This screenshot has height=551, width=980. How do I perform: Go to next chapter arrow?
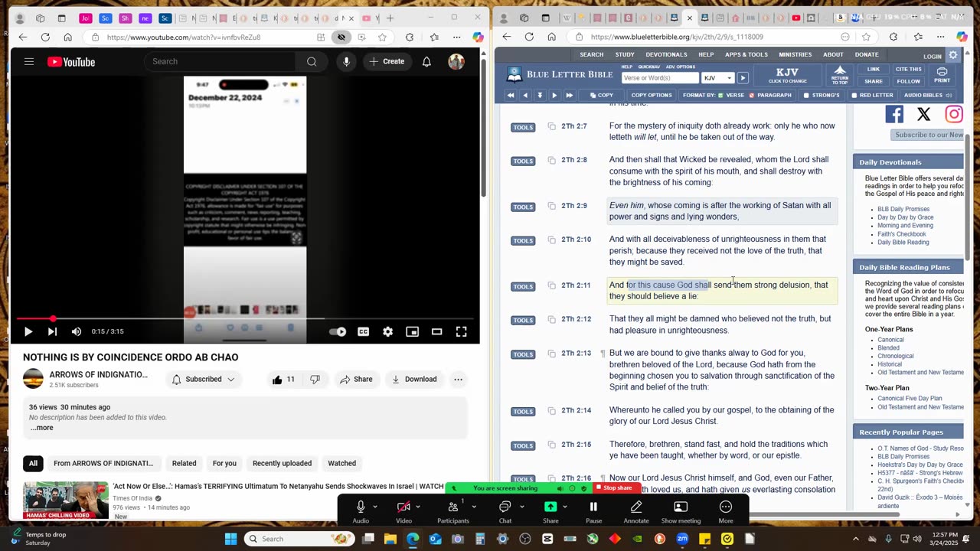(554, 96)
